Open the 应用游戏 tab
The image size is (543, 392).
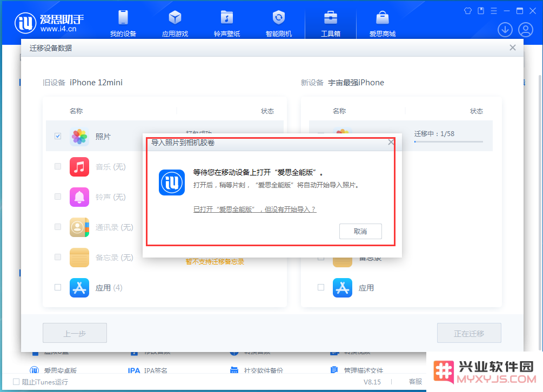click(x=175, y=24)
